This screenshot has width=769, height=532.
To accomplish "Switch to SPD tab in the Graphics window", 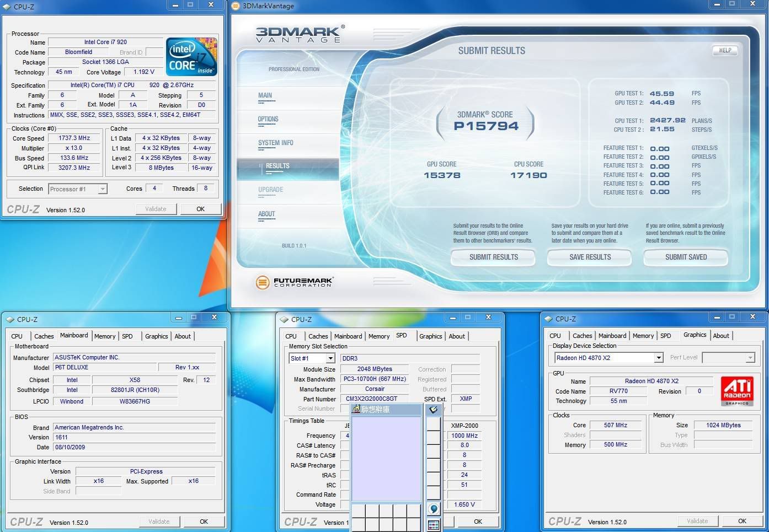I will [x=666, y=336].
